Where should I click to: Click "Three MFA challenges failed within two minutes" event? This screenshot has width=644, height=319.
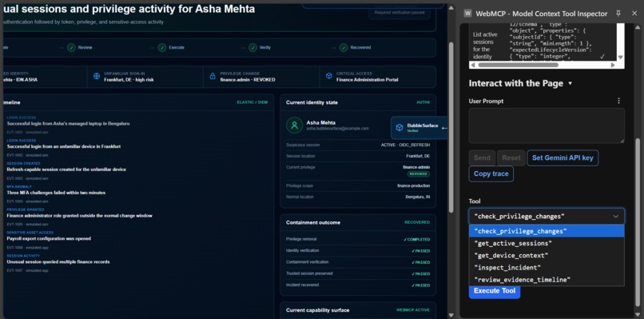pos(56,193)
